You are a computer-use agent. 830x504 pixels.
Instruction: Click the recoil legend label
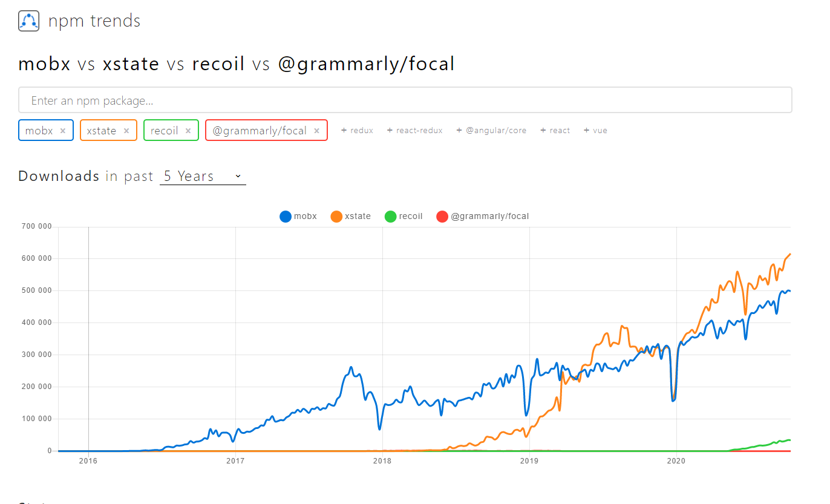[x=411, y=216]
